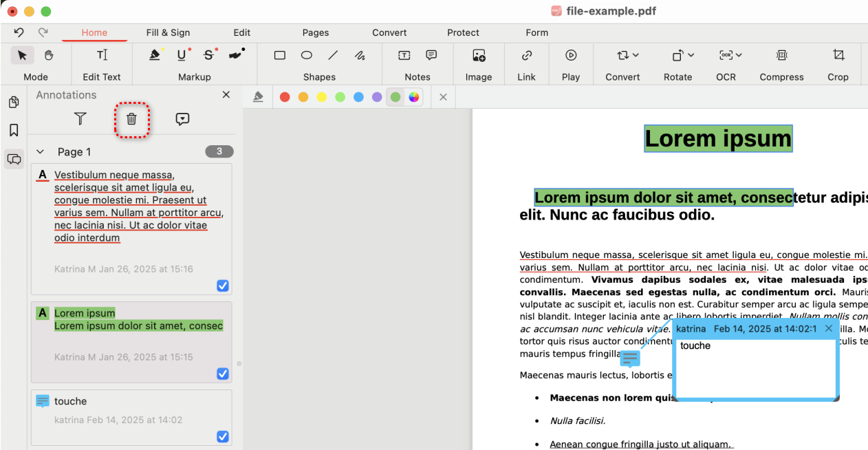868x450 pixels.
Task: Close the touche note popup
Action: click(x=829, y=329)
